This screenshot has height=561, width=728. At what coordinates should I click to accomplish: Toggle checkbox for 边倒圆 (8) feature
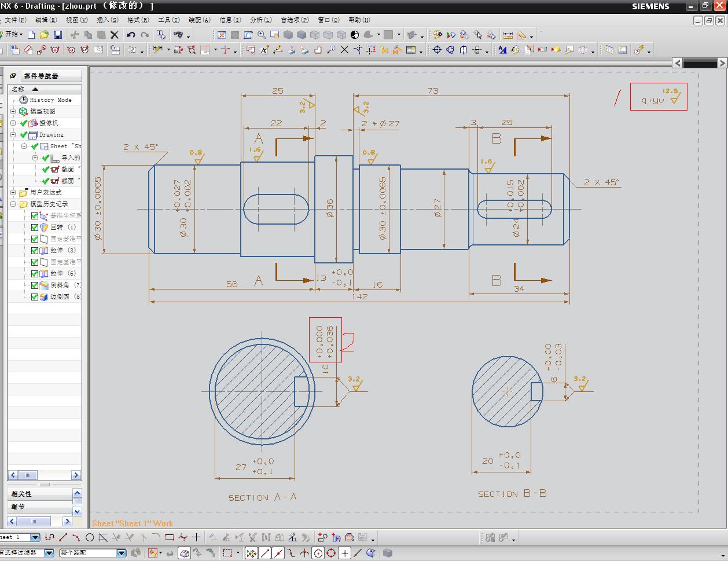[35, 296]
